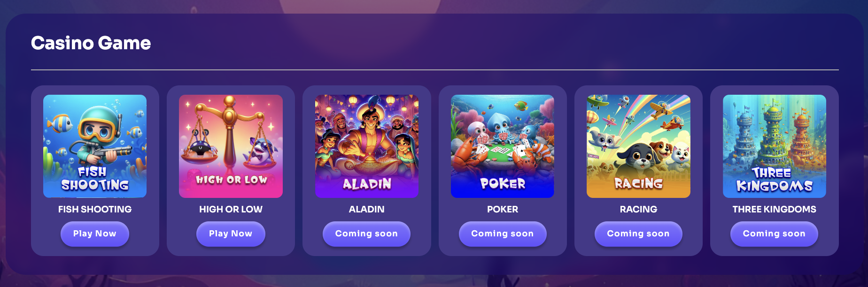Click the RACING game title label
Viewport: 868px width, 287px height.
click(x=638, y=209)
